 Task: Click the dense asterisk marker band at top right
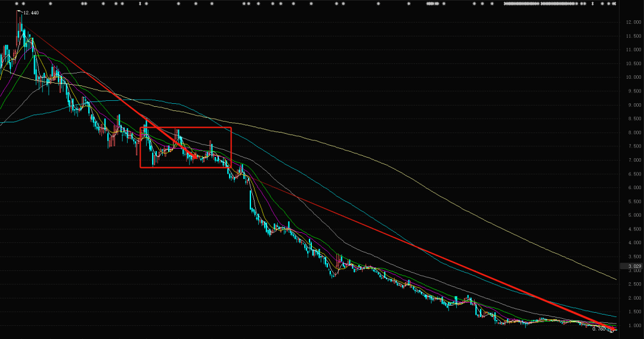540,4
